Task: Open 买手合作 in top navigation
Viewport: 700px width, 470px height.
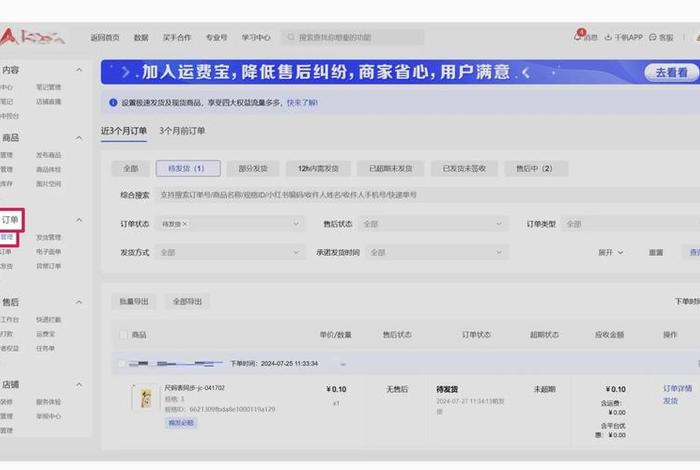Action: coord(177,37)
